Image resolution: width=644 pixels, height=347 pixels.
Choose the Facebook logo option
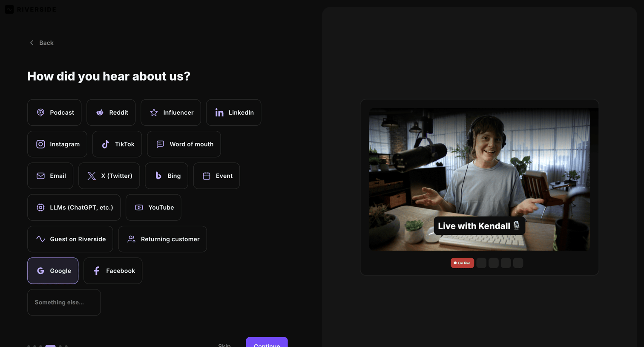pos(113,271)
